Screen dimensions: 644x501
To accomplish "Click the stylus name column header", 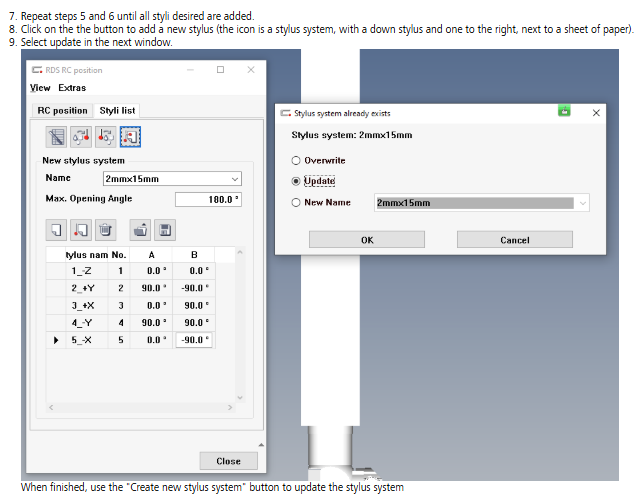I will click(x=87, y=255).
